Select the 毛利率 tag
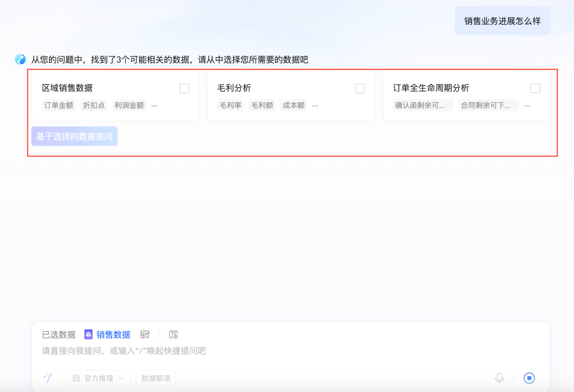The image size is (574, 392). click(230, 105)
